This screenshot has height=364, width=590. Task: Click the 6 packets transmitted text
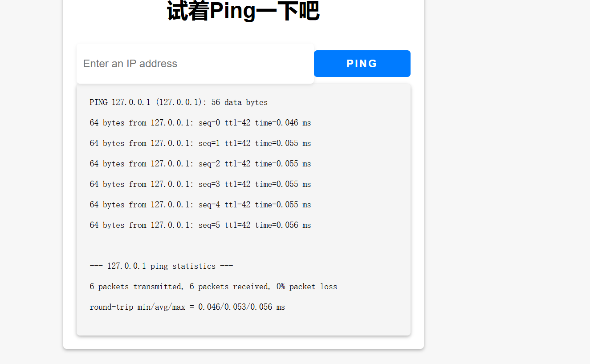point(136,287)
